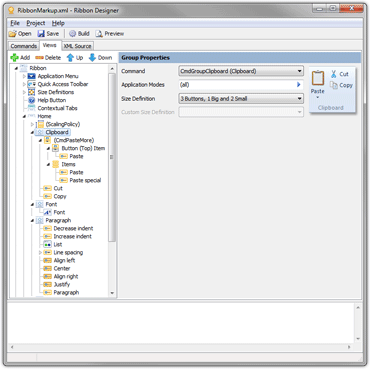Click scroll-down arrow of the tree view
Screen dimensions: 370x369
click(112, 293)
